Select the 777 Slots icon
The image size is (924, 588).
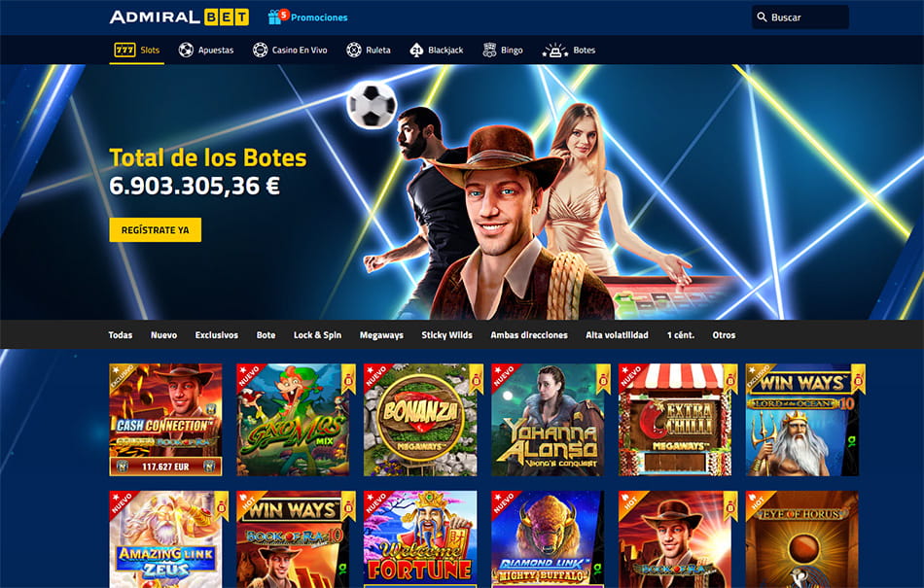[x=124, y=50]
